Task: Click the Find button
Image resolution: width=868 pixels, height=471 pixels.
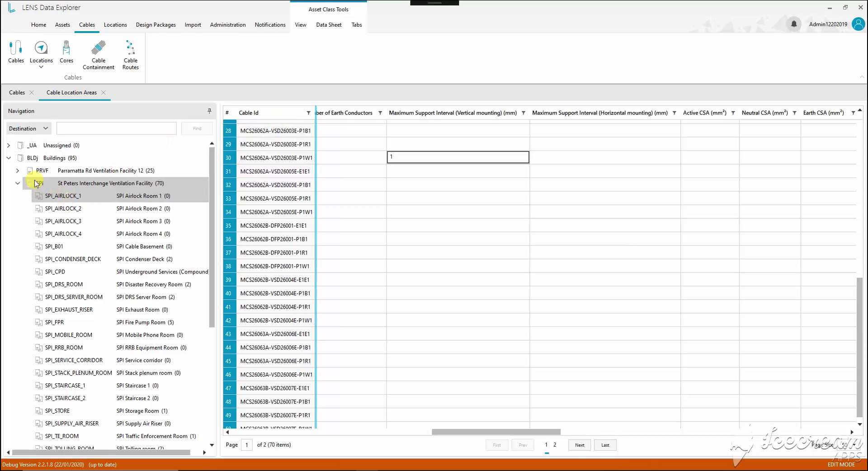Action: point(197,128)
